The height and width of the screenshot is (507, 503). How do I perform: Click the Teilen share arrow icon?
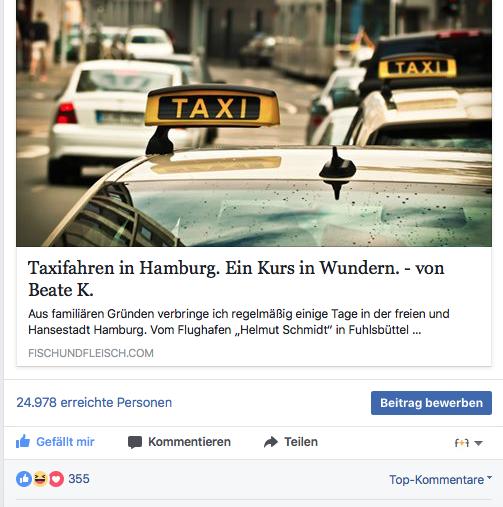click(271, 442)
